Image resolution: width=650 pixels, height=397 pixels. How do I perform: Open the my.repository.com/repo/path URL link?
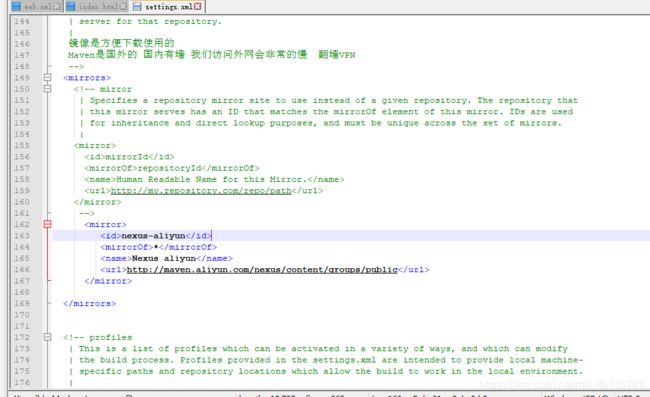pyautogui.click(x=201, y=191)
